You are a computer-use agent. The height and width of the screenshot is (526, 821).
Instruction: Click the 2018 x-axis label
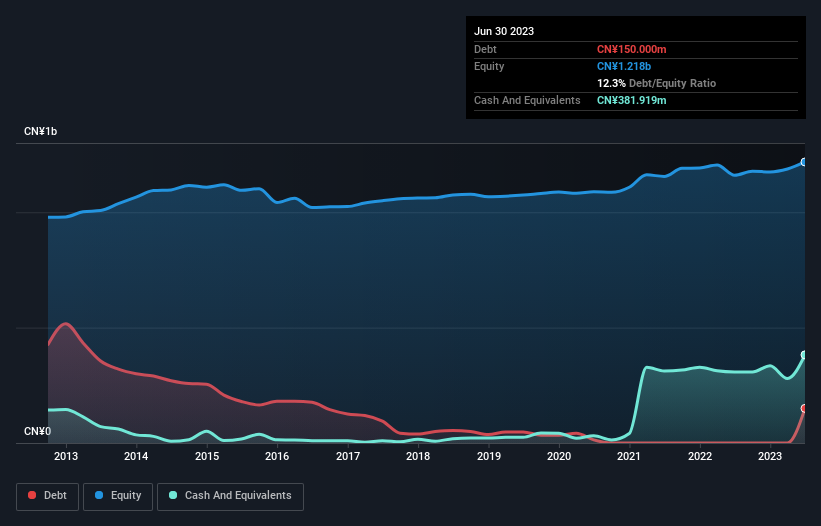pos(418,456)
